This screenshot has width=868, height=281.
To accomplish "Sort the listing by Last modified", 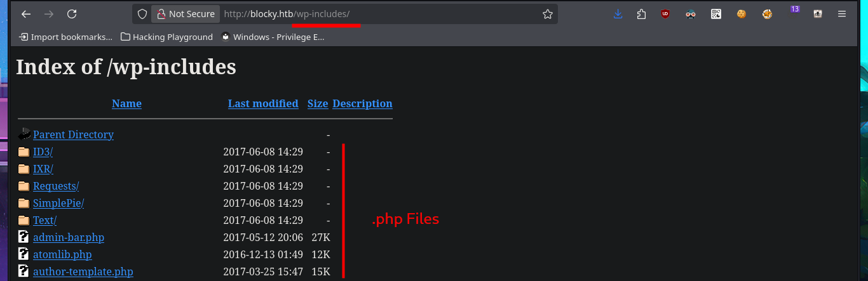I will [263, 103].
